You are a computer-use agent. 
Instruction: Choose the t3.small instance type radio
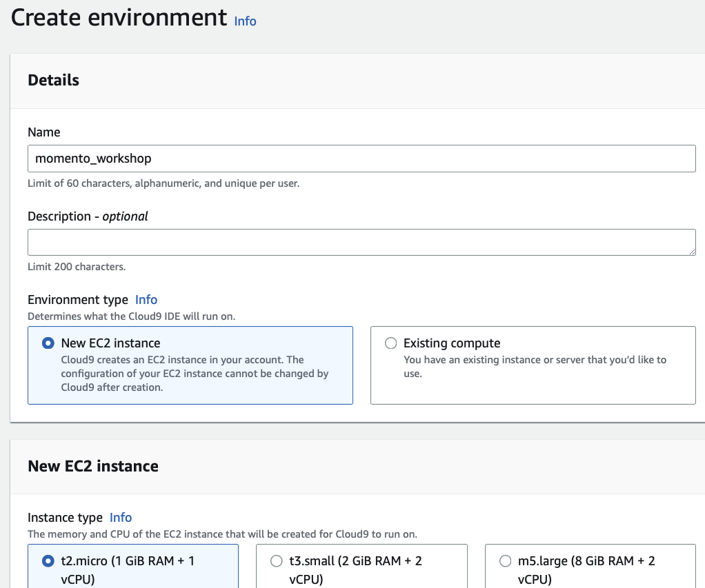[277, 561]
